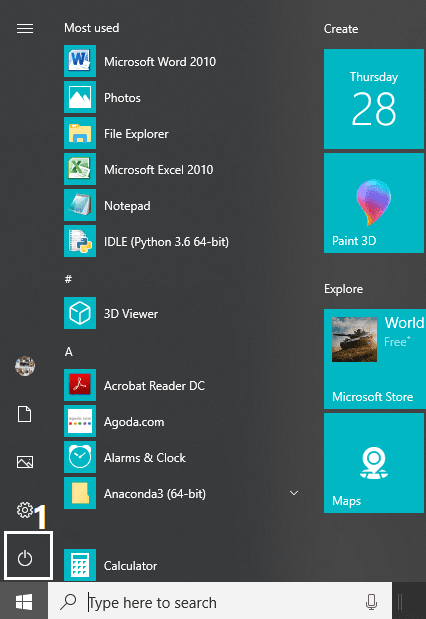Open the Paint 3D tile
This screenshot has width=426, height=619.
pos(374,203)
